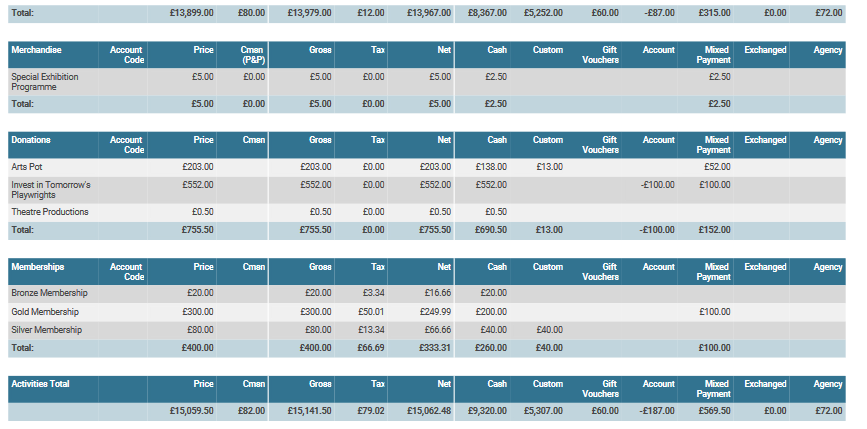Click the "Special Exhibition Programme" row label

coord(45,82)
